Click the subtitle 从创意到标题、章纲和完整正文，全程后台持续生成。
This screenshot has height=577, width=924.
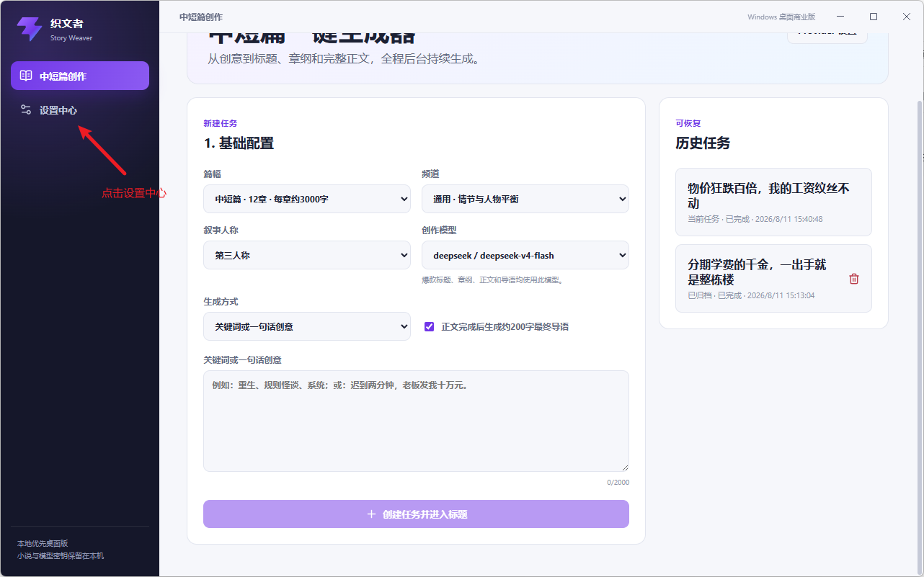tap(344, 58)
